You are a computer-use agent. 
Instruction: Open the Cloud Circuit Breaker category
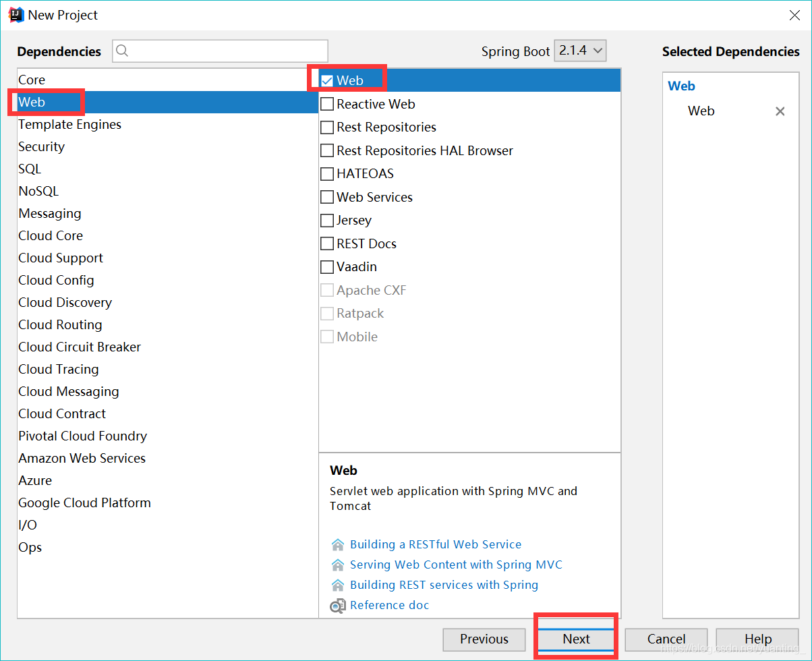(167, 347)
